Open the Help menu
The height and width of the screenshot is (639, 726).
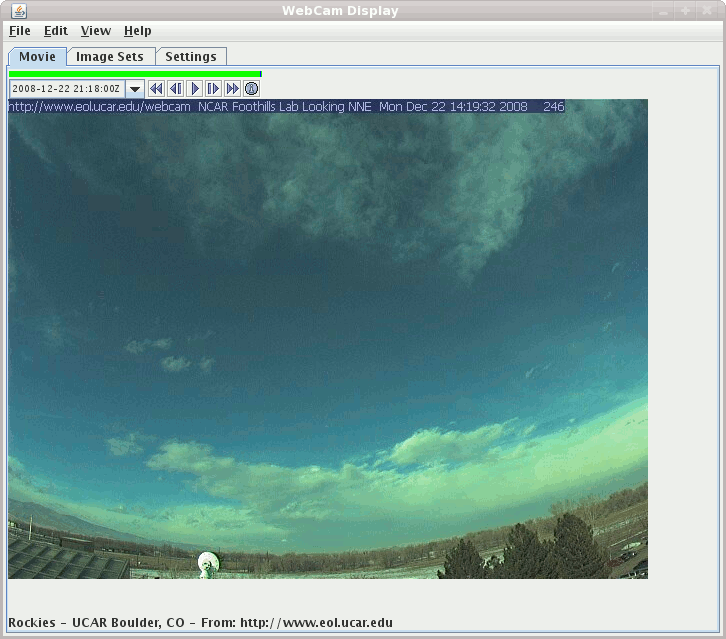tap(138, 31)
